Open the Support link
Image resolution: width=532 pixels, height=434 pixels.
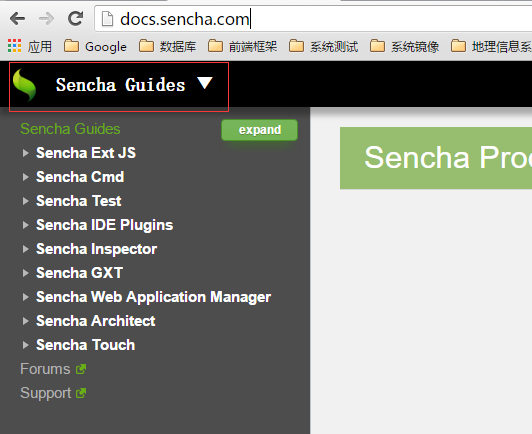click(45, 393)
